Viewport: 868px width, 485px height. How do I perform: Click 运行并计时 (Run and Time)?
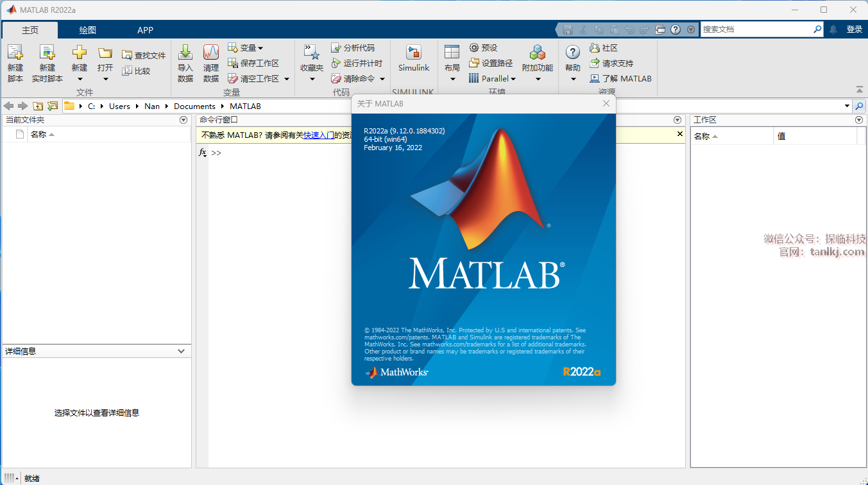(357, 63)
